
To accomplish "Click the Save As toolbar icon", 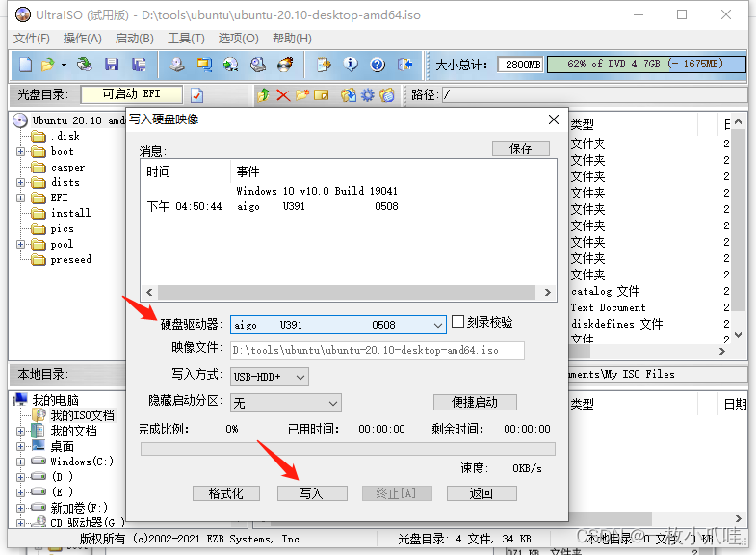I will pos(139,65).
